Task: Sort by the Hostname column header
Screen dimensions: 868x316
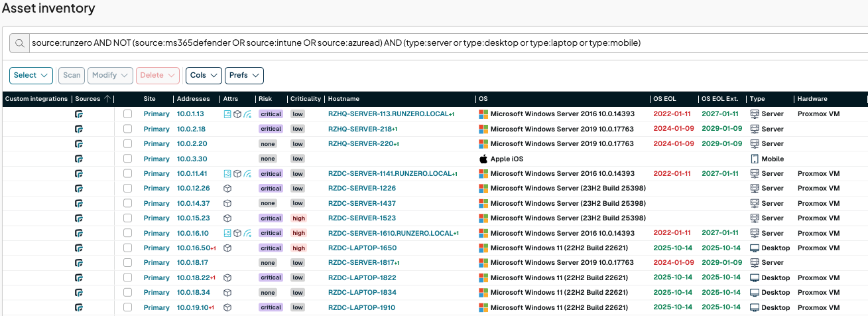Action: (343, 99)
